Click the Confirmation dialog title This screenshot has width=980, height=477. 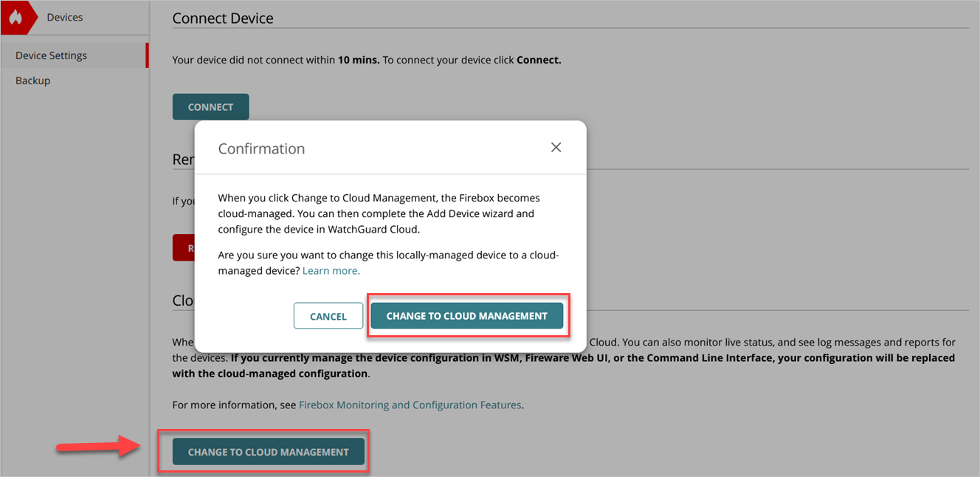click(261, 148)
